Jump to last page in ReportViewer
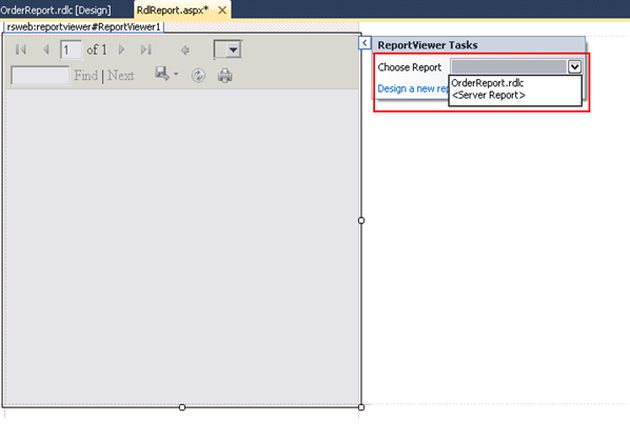This screenshot has height=441, width=630. (146, 50)
